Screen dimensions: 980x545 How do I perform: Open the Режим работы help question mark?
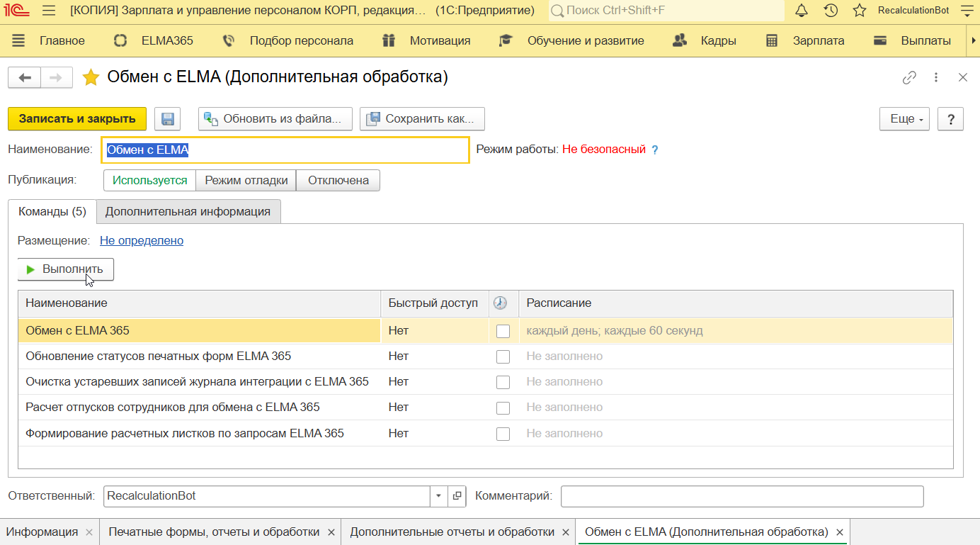tap(655, 150)
